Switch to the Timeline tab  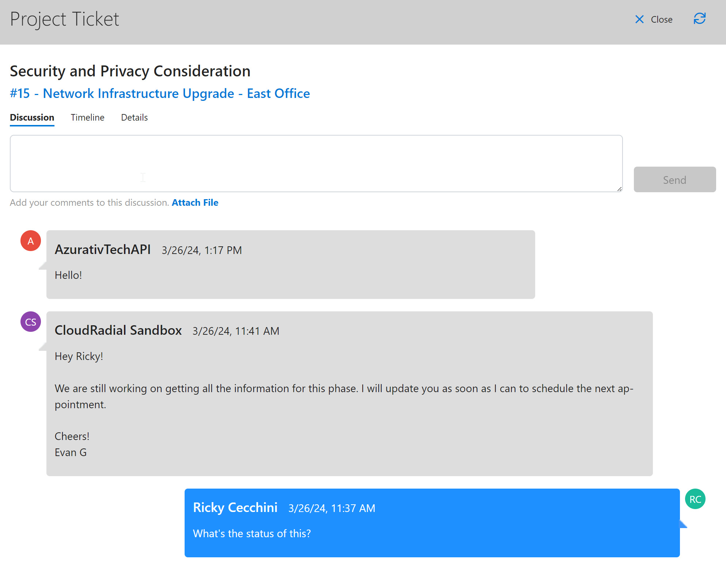pos(87,117)
